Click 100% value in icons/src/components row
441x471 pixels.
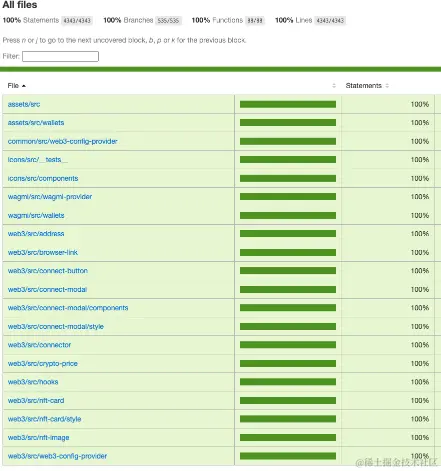coord(420,178)
